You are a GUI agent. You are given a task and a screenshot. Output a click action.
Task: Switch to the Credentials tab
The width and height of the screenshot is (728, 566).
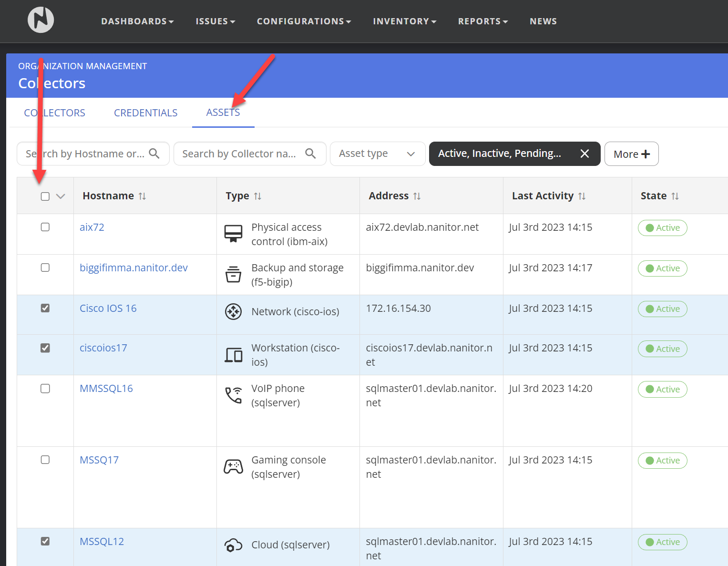tap(145, 113)
